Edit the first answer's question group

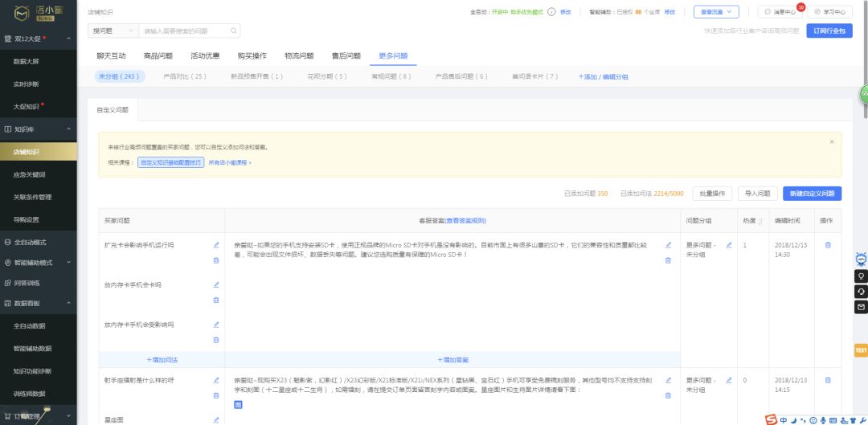(x=729, y=245)
